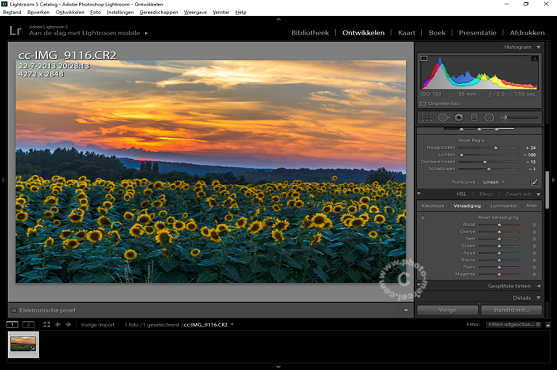Enable Elektronische proef checkbox
Image resolution: width=557 pixels, height=370 pixels.
pyautogui.click(x=14, y=310)
